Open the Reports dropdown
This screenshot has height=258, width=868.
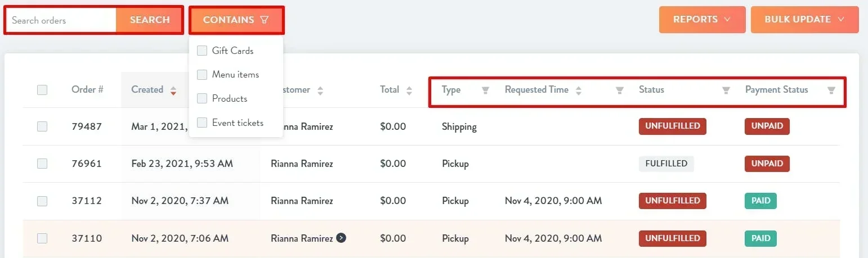702,20
